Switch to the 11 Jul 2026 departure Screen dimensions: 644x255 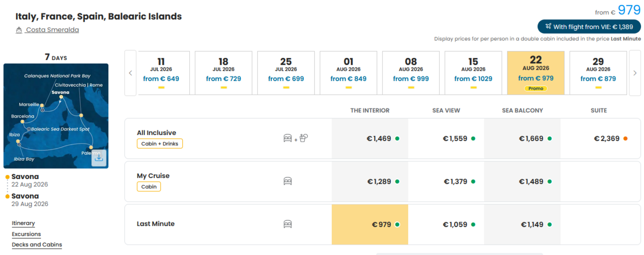(x=161, y=73)
